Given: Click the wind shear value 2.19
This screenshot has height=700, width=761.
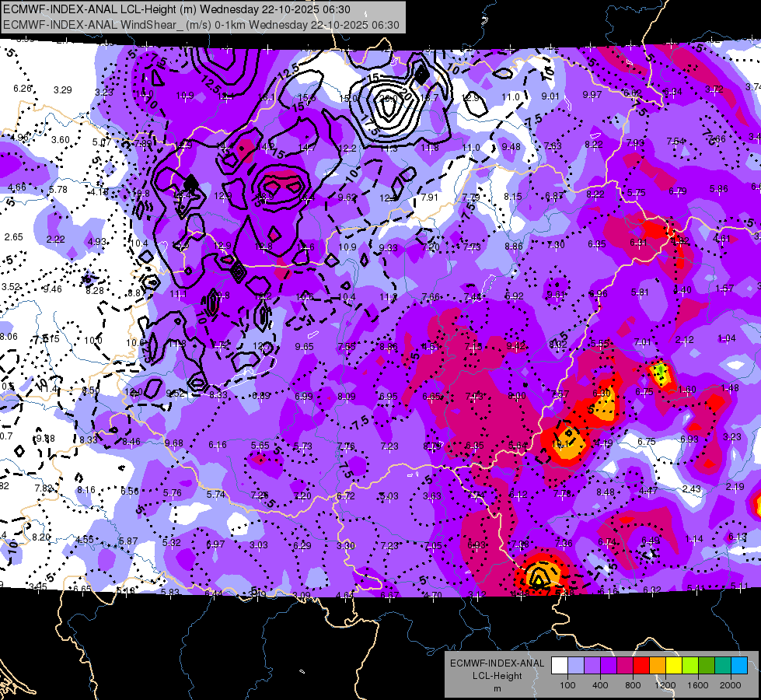Looking at the screenshot, I should click(735, 487).
